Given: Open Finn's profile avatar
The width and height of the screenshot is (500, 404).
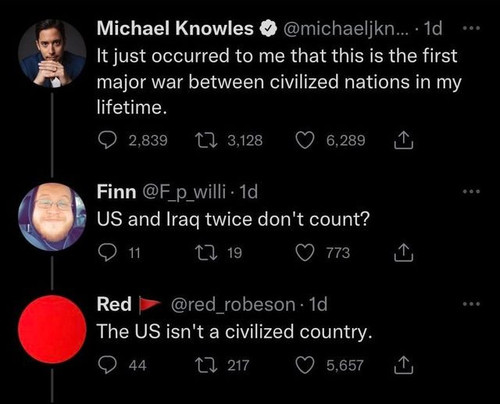Looking at the screenshot, I should coord(52,217).
